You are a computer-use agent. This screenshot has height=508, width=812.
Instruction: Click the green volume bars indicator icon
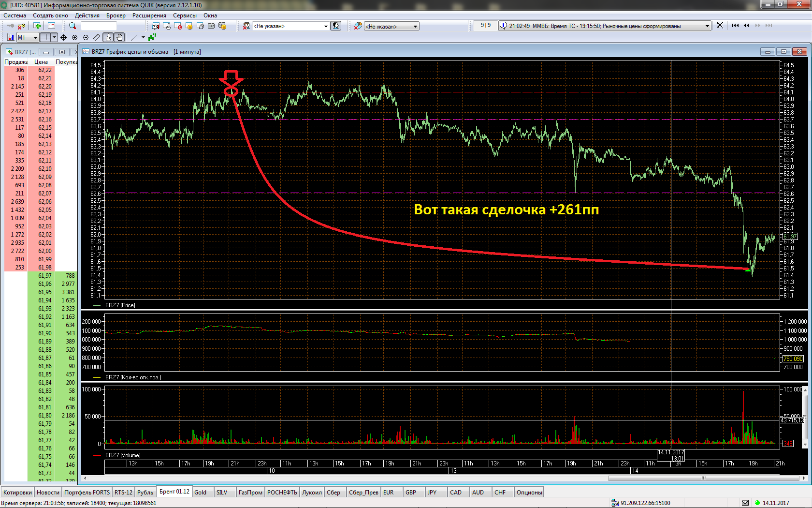pos(152,37)
